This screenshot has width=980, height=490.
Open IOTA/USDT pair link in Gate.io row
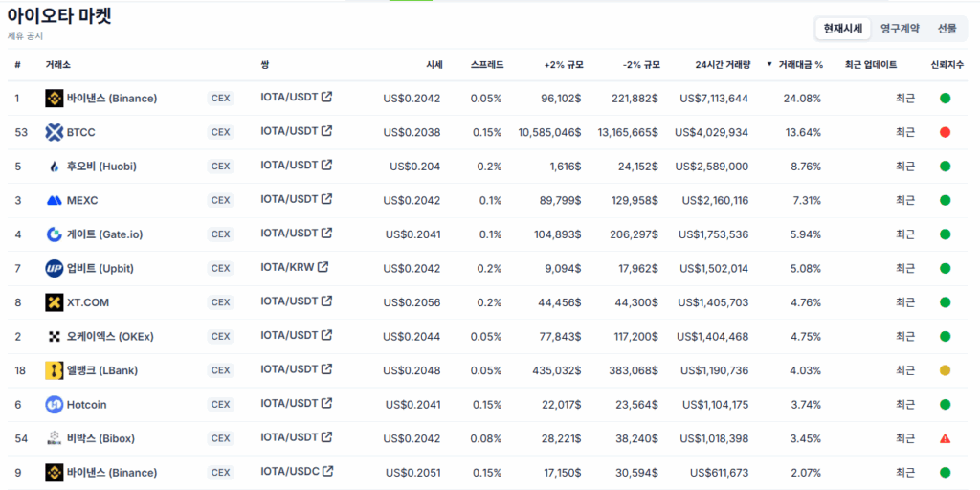(289, 234)
